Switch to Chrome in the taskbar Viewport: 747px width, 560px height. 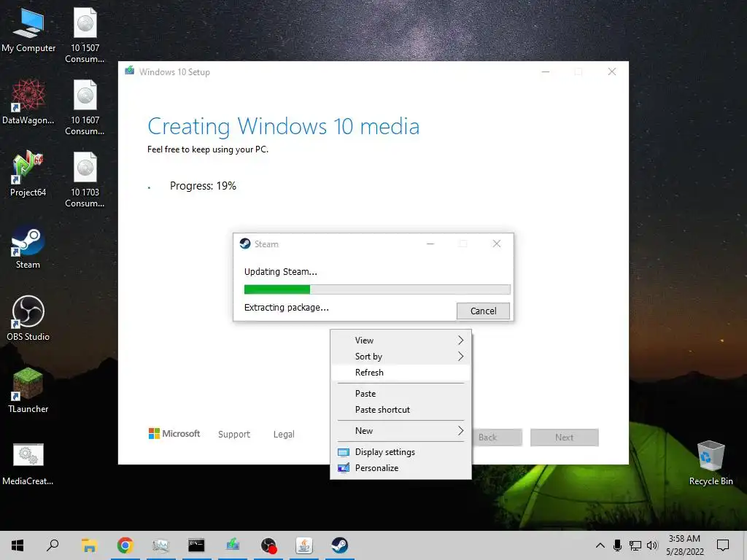(x=125, y=545)
